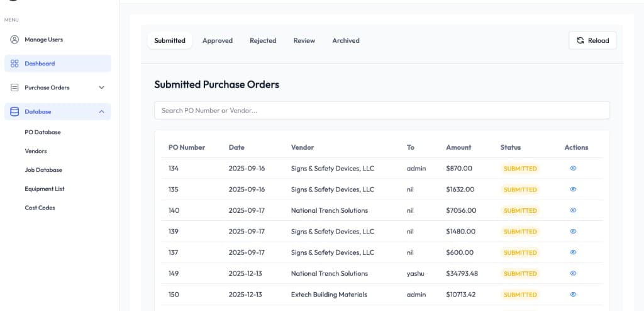Click PO number 134 cell

(x=174, y=168)
